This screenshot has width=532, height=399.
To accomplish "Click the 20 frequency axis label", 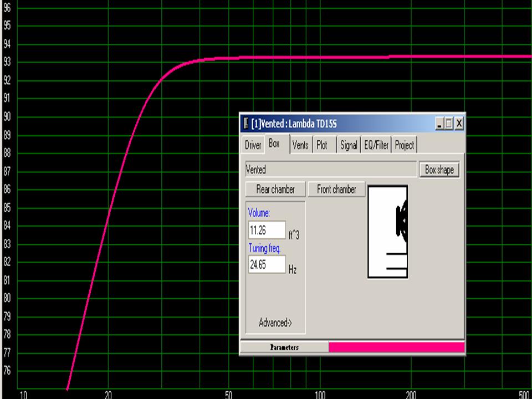I will point(108,395).
